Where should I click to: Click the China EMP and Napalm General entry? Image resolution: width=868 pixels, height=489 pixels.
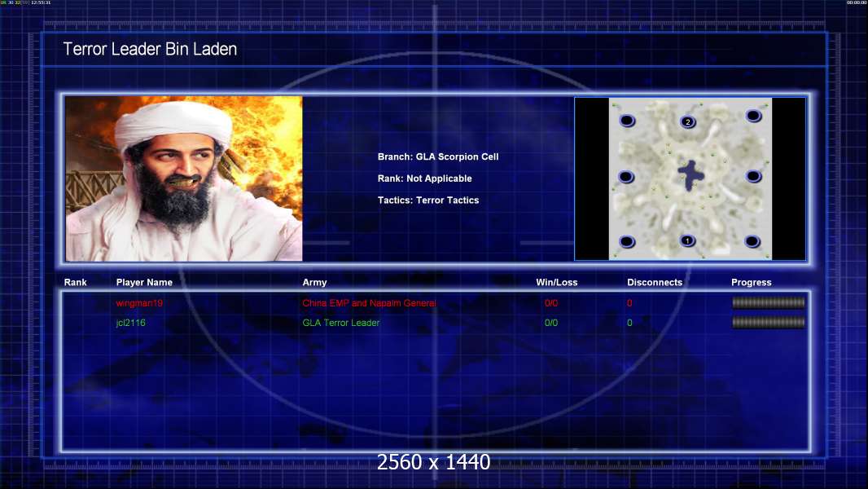coord(369,303)
